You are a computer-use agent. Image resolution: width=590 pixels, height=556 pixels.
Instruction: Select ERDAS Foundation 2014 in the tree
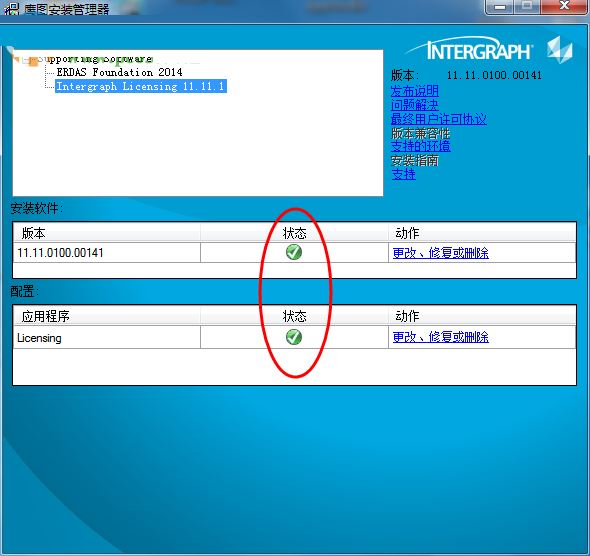[x=119, y=72]
